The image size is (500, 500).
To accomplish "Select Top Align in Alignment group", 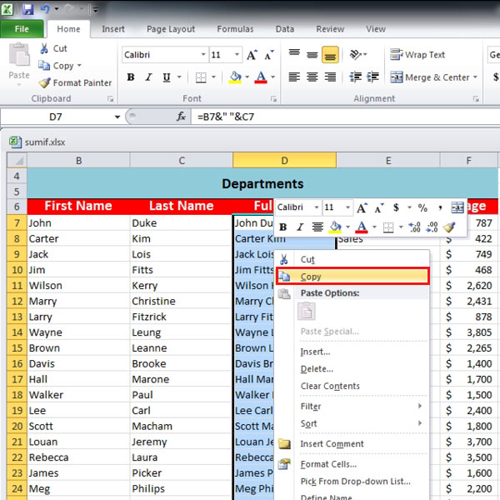I will (x=294, y=54).
